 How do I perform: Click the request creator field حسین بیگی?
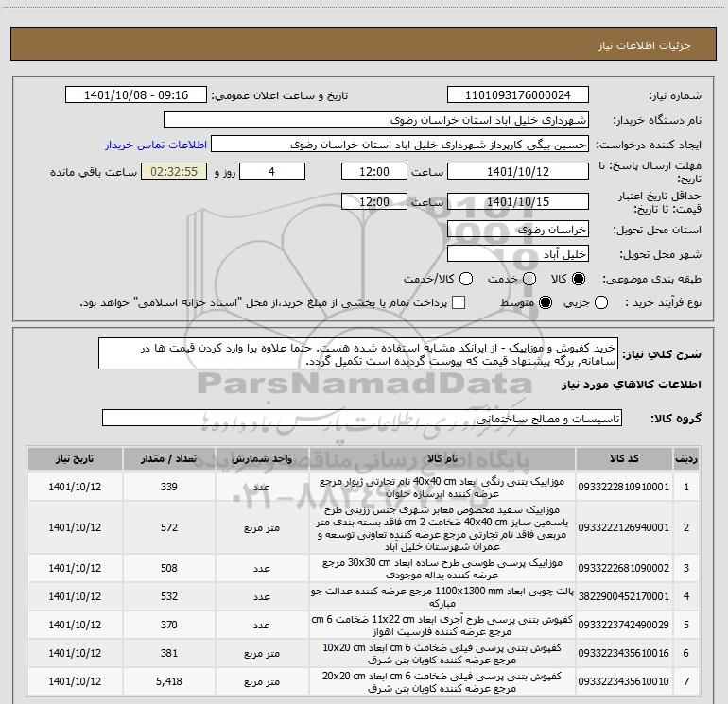(400, 145)
